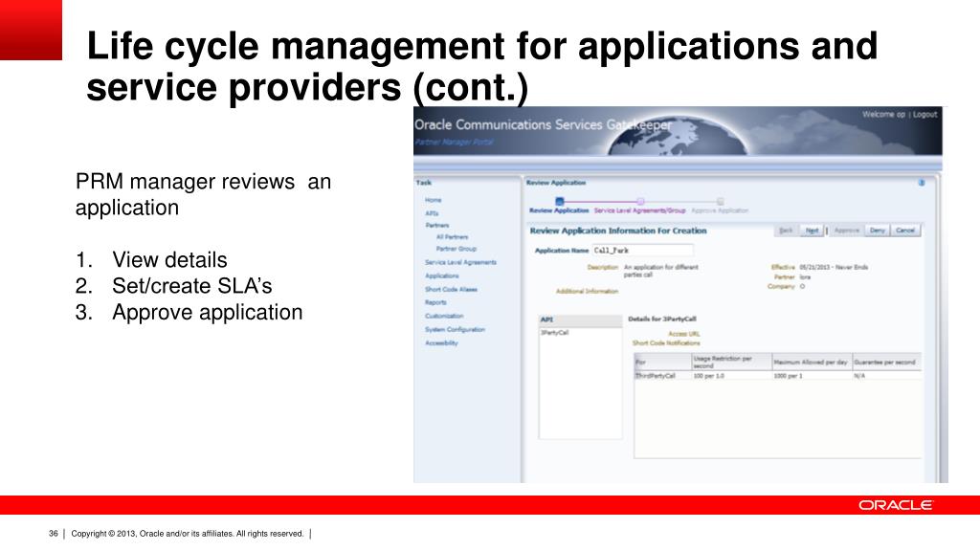Select 3PartyCall in the API list

(x=554, y=333)
